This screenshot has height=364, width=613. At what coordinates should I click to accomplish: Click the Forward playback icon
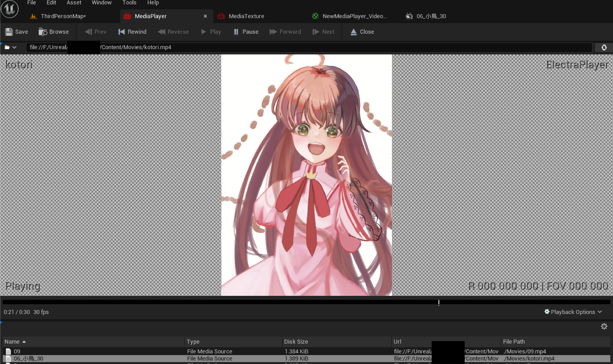(x=273, y=32)
